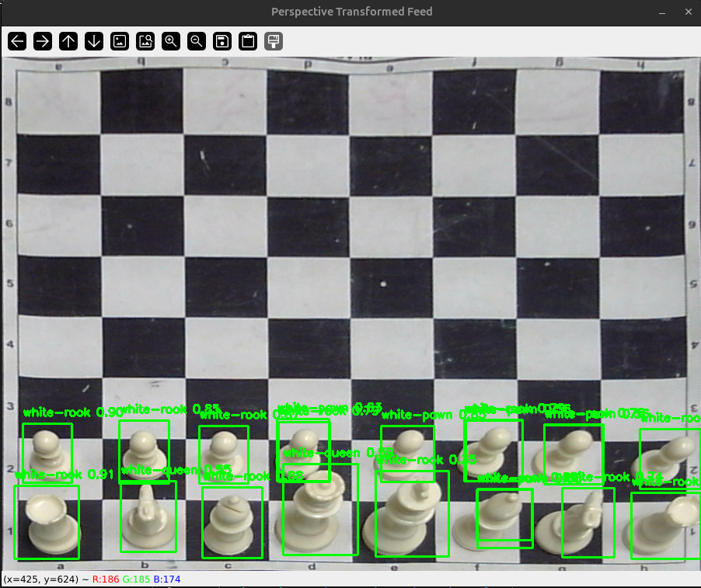Zoom in using the magnifier plus icon
The height and width of the screenshot is (588, 701).
coord(170,41)
